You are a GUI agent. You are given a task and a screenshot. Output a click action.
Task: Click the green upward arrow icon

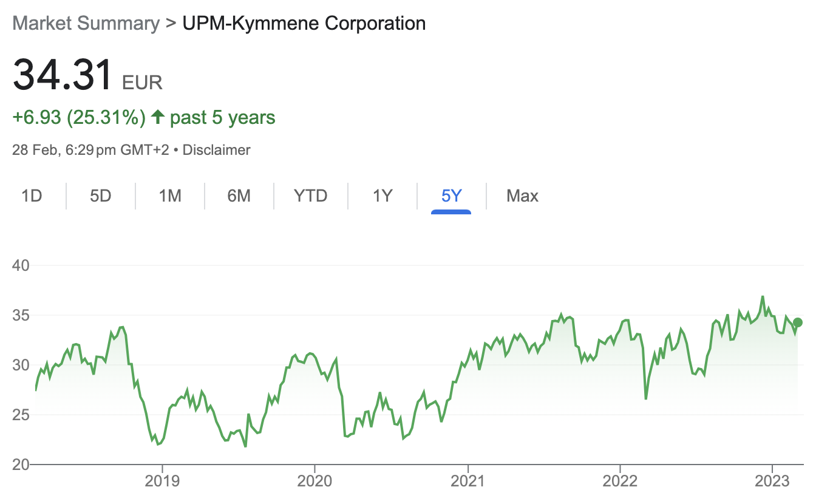(x=158, y=117)
